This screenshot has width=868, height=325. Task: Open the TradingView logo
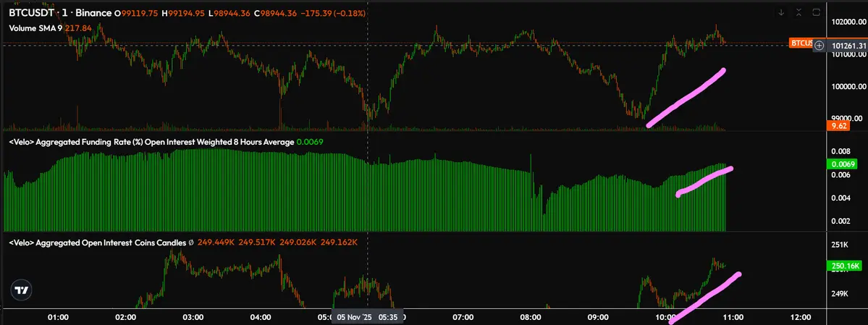(22, 290)
